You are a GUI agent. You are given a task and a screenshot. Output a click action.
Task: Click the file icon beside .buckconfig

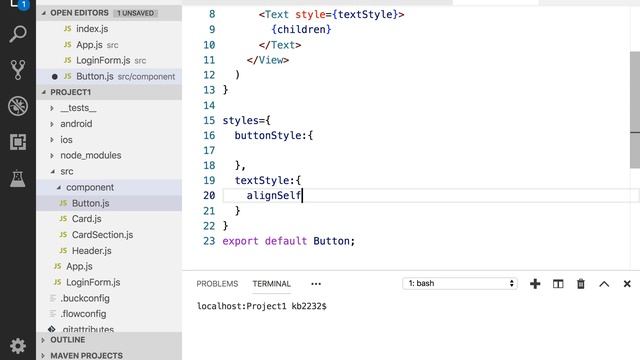click(x=53, y=298)
